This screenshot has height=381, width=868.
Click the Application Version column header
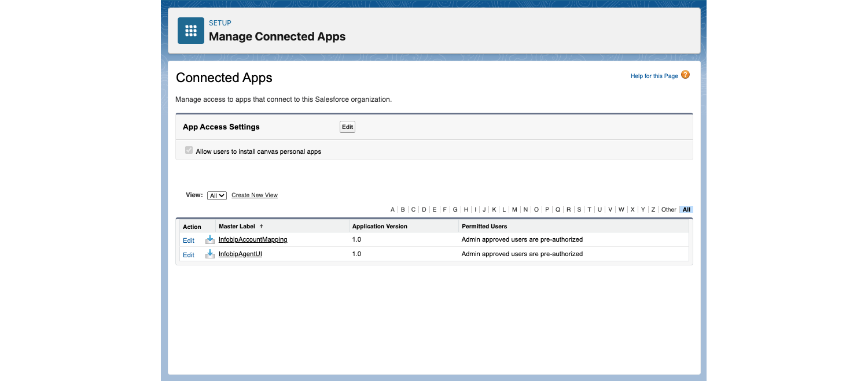click(x=380, y=227)
